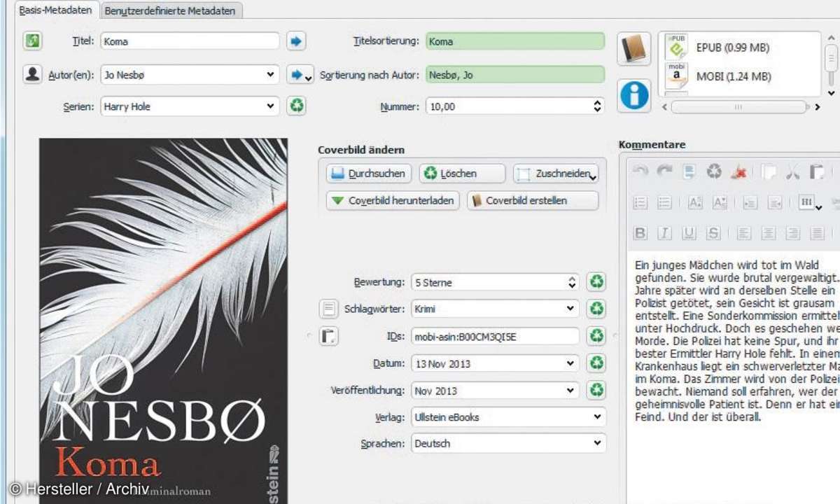
Task: Click the green swap title and author icon
Action: (x=32, y=41)
